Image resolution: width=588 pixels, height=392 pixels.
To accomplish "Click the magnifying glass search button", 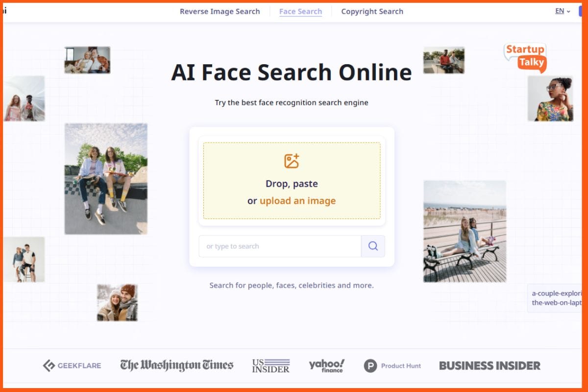I will point(373,246).
